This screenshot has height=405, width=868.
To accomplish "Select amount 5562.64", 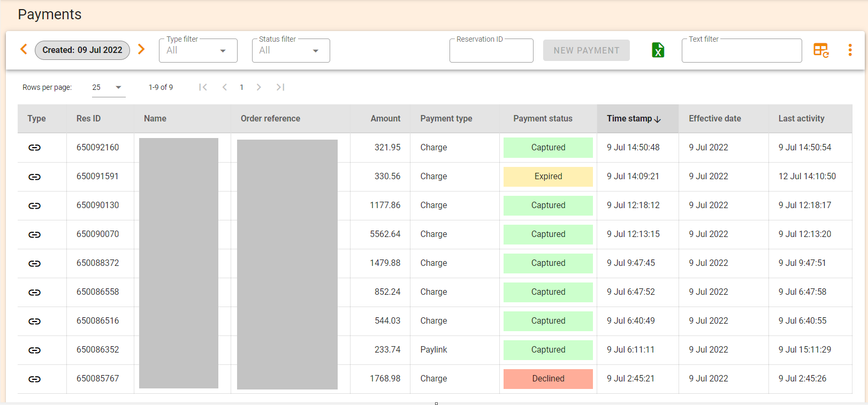I will (x=385, y=234).
